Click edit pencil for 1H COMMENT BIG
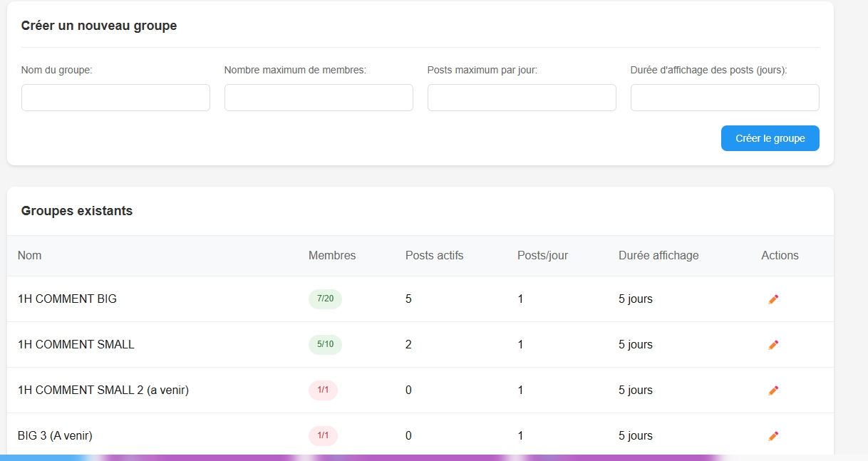Viewport: 868px width, 461px height. click(773, 299)
